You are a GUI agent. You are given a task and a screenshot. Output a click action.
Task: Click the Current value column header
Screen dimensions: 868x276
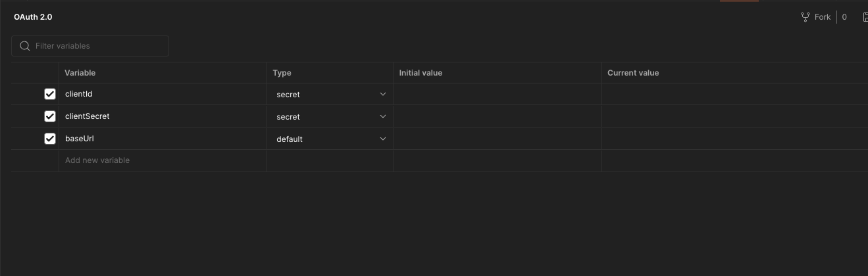633,73
